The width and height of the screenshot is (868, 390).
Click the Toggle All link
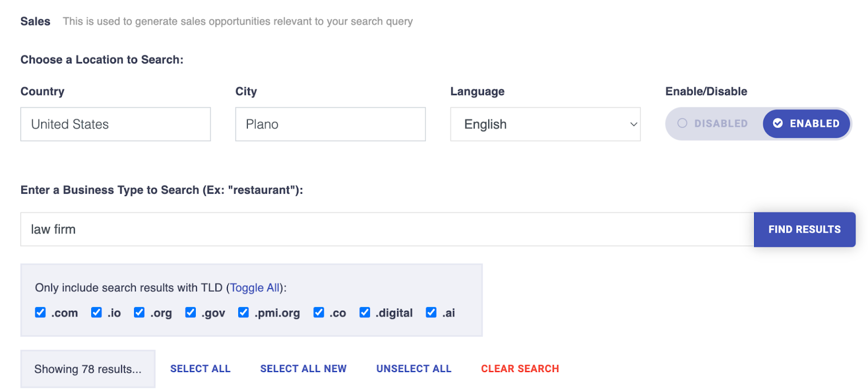point(255,287)
